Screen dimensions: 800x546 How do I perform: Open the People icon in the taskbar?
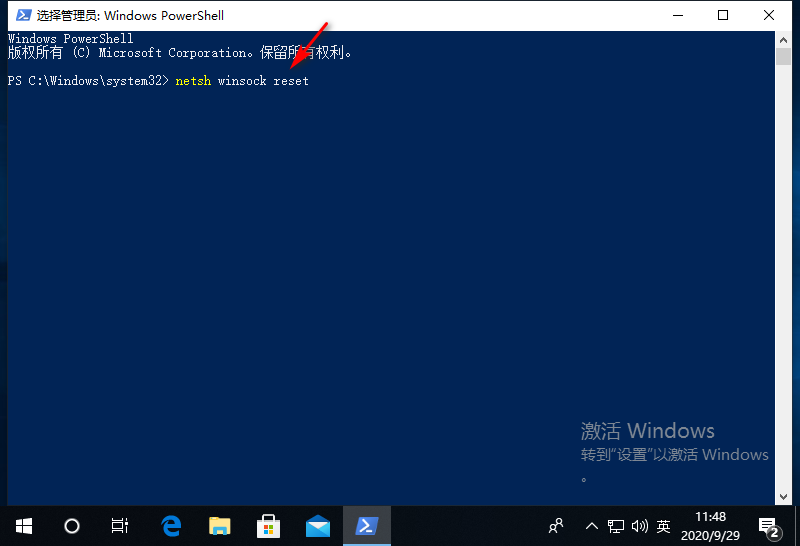pyautogui.click(x=557, y=525)
